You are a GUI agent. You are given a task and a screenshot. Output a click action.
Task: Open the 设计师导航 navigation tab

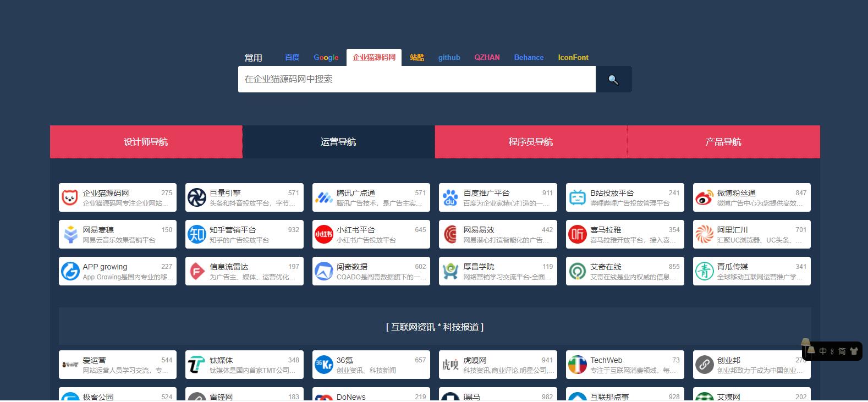coord(146,142)
